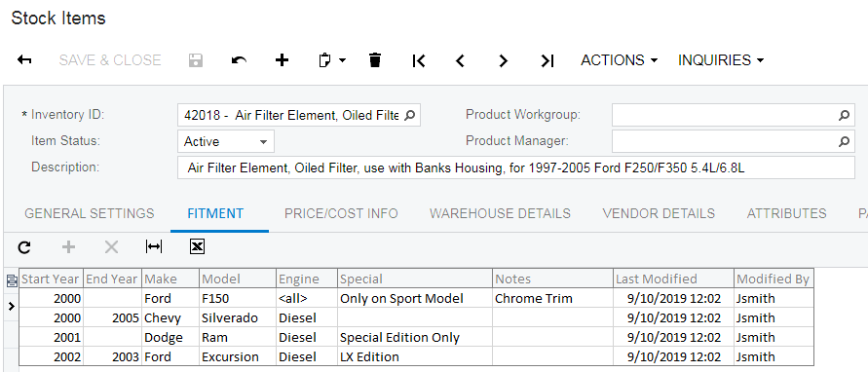This screenshot has width=868, height=372.
Task: Open the Item Status dropdown
Action: point(226,141)
